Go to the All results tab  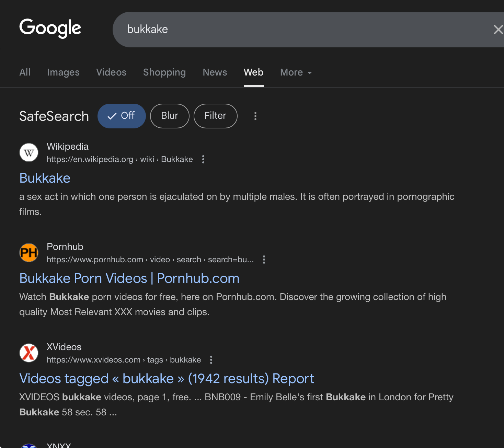25,72
